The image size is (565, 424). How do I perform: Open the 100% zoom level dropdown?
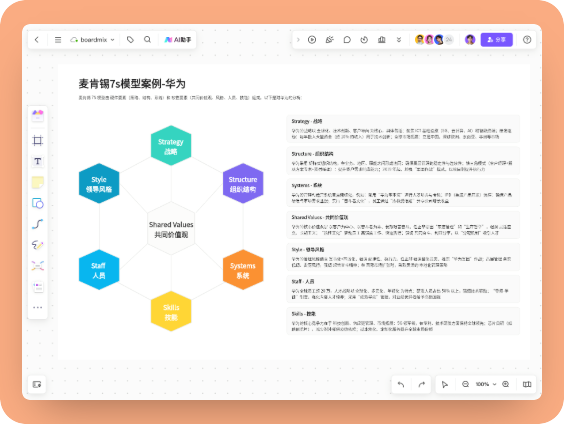(x=485, y=384)
